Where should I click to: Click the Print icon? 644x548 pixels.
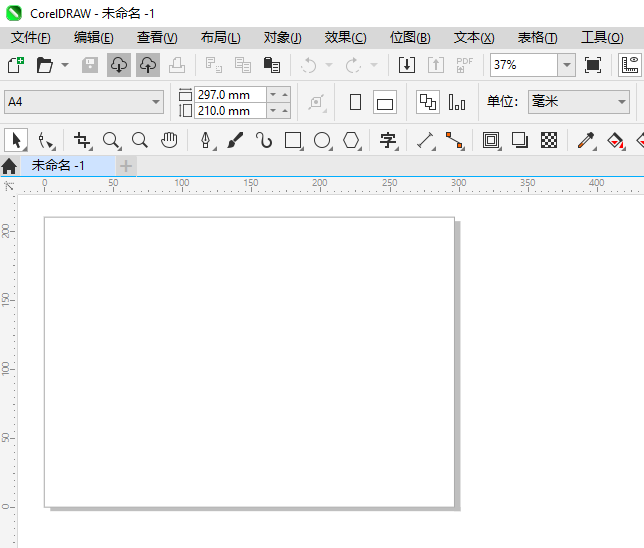coord(177,65)
